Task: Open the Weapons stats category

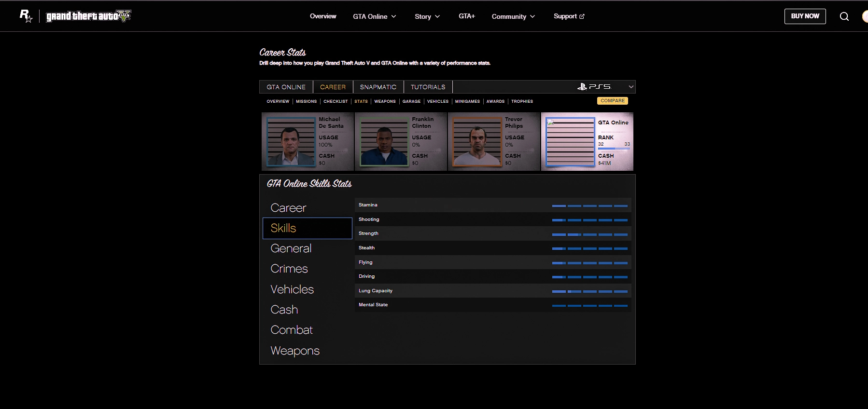Action: tap(295, 351)
